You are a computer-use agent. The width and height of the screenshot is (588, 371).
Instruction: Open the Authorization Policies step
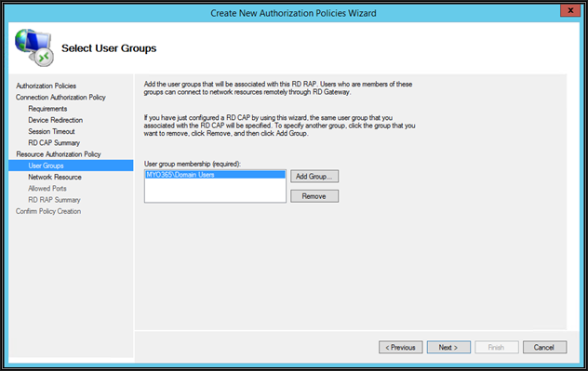(46, 86)
